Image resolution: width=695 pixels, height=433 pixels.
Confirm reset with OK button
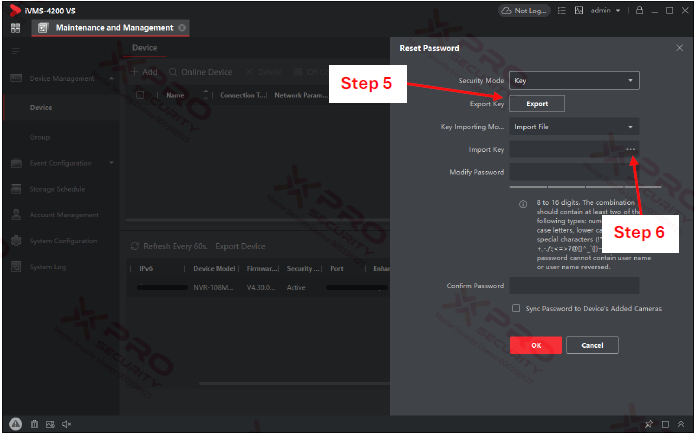(x=536, y=345)
